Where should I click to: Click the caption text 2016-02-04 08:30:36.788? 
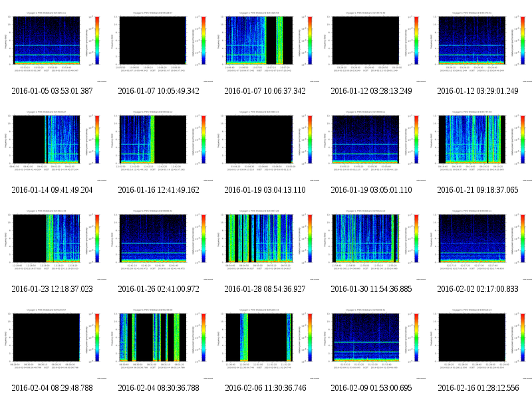158,388
